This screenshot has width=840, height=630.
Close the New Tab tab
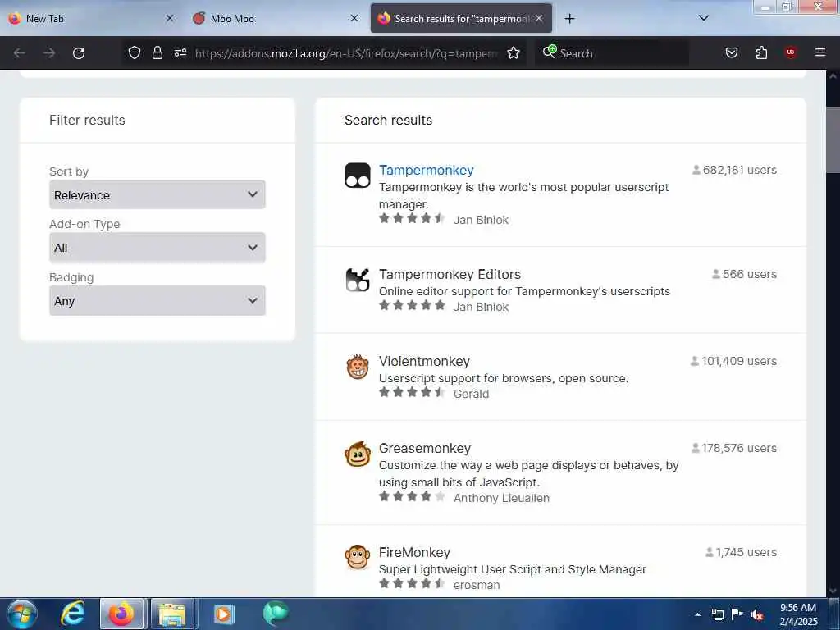pyautogui.click(x=170, y=18)
